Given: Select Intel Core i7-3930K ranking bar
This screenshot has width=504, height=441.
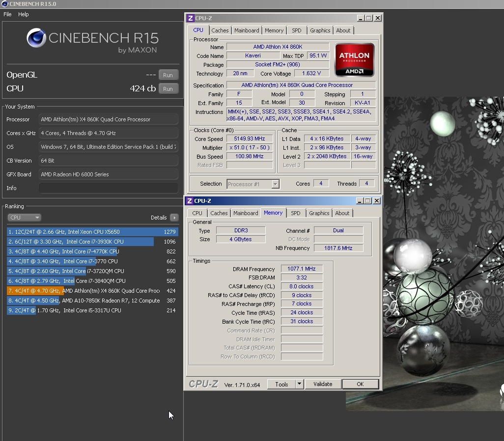Looking at the screenshot, I should 92,242.
